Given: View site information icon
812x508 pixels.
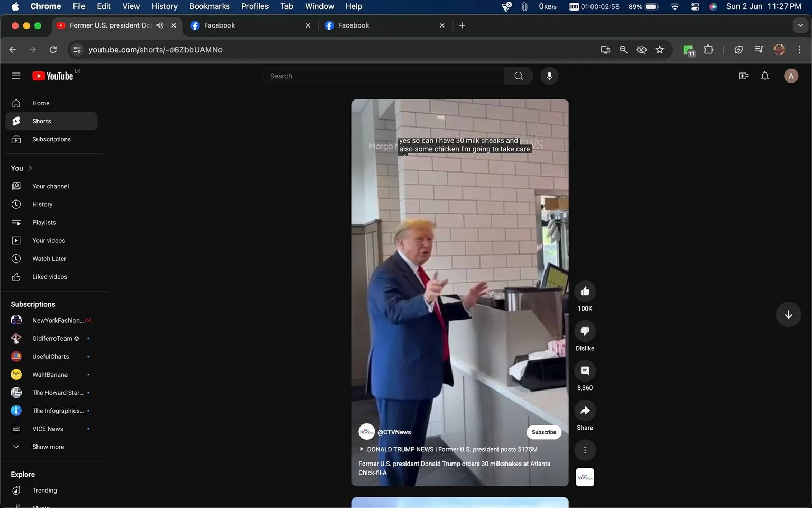Looking at the screenshot, I should coord(77,49).
